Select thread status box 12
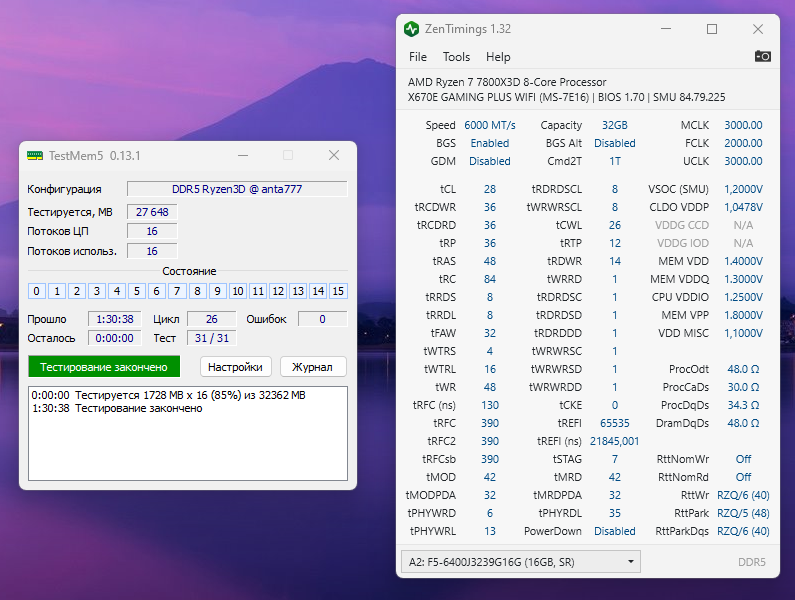Image resolution: width=795 pixels, height=600 pixels. [x=277, y=291]
